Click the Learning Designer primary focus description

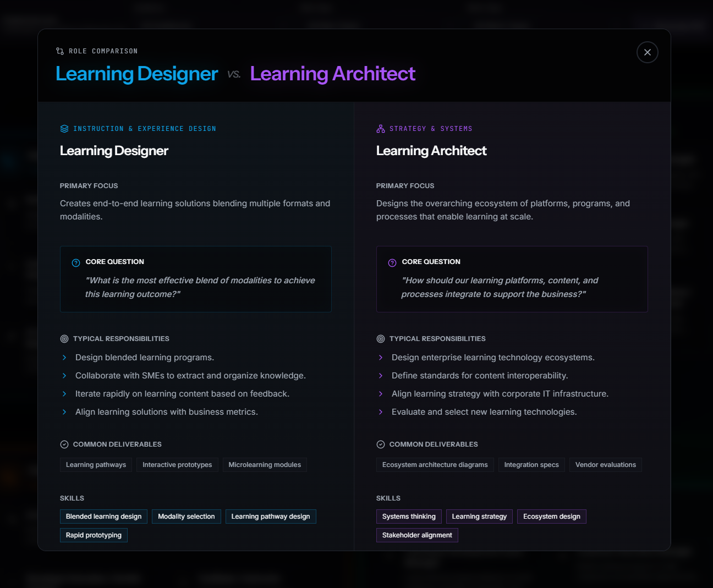(195, 210)
